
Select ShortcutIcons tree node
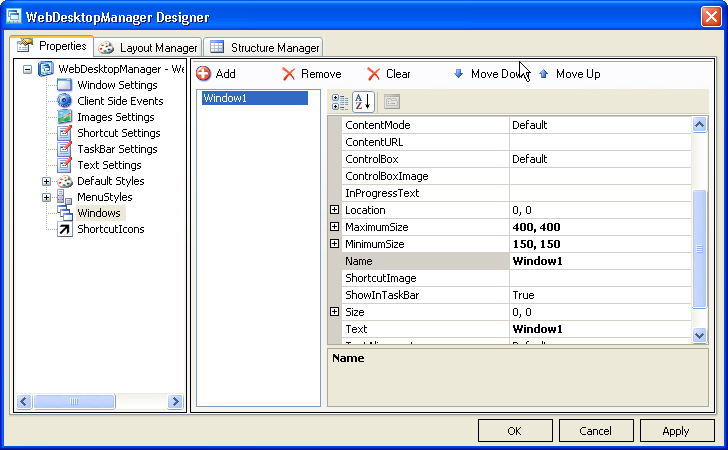coord(110,229)
